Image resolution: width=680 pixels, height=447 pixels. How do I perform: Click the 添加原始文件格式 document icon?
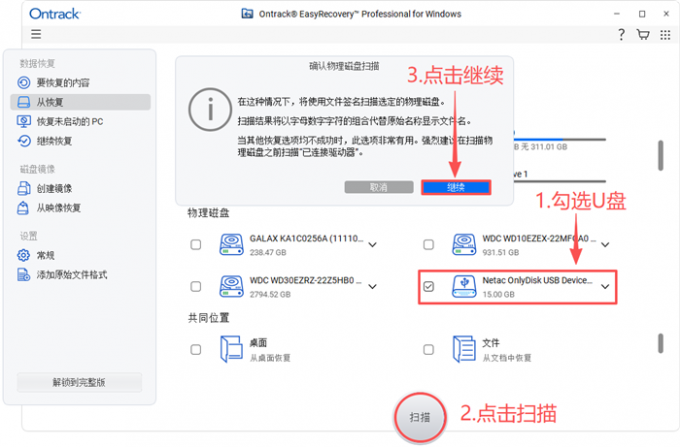click(x=23, y=274)
